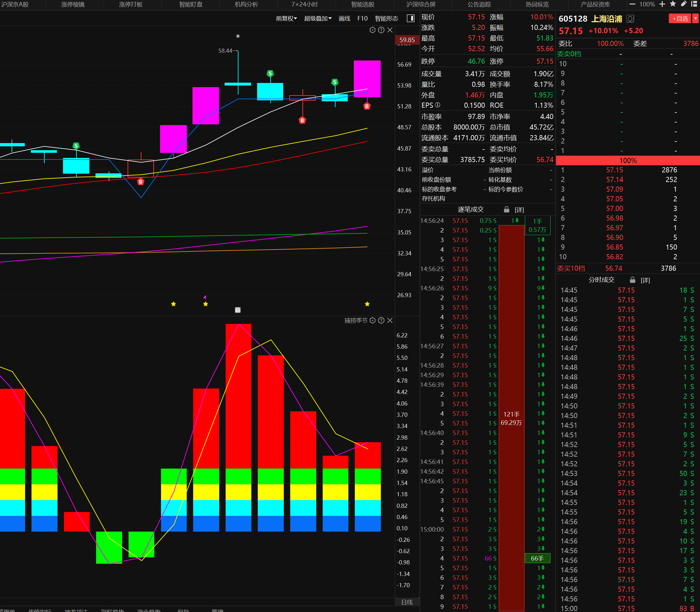
Task: Switch to the 7×24小时 tab
Action: (x=304, y=5)
